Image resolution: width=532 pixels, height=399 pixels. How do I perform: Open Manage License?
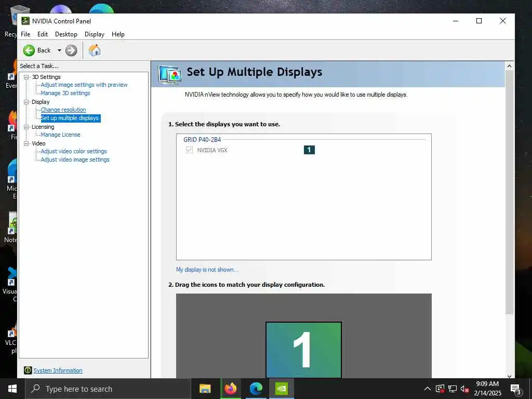click(60, 135)
